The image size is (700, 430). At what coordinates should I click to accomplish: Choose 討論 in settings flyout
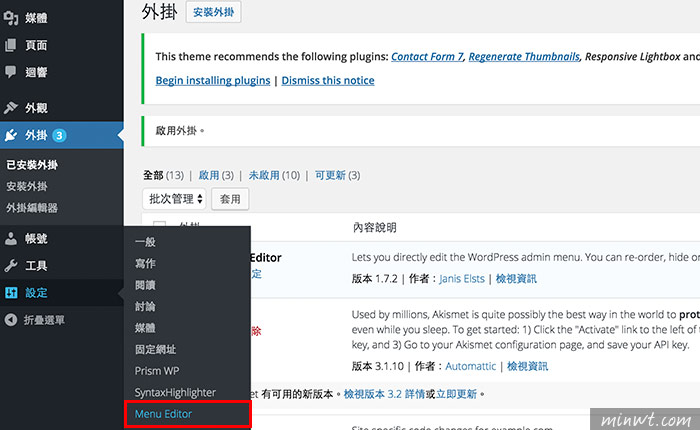click(x=145, y=306)
